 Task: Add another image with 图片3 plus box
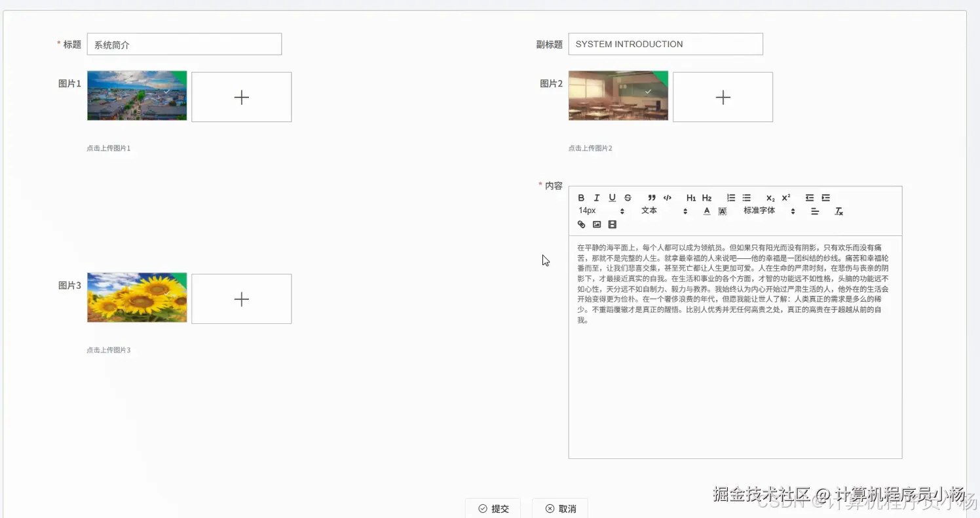click(x=242, y=299)
